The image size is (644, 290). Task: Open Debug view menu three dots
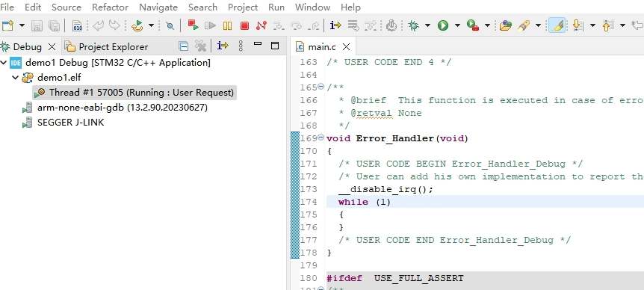(241, 46)
